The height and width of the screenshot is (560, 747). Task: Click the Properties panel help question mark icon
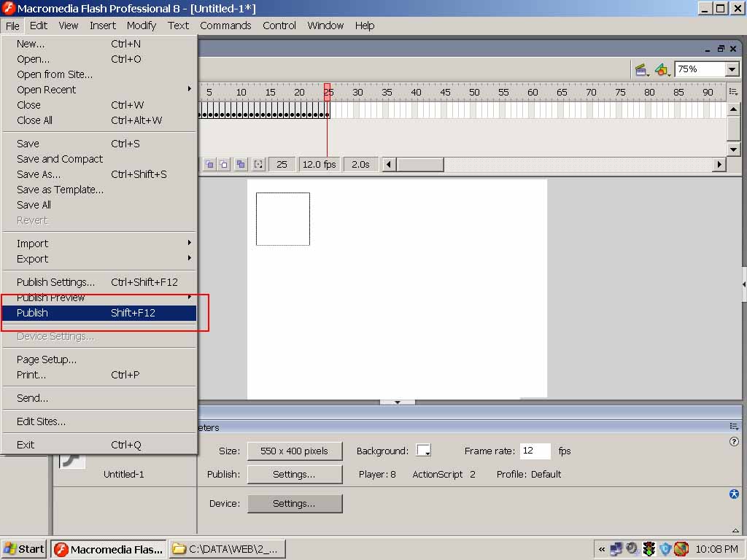pyautogui.click(x=734, y=441)
